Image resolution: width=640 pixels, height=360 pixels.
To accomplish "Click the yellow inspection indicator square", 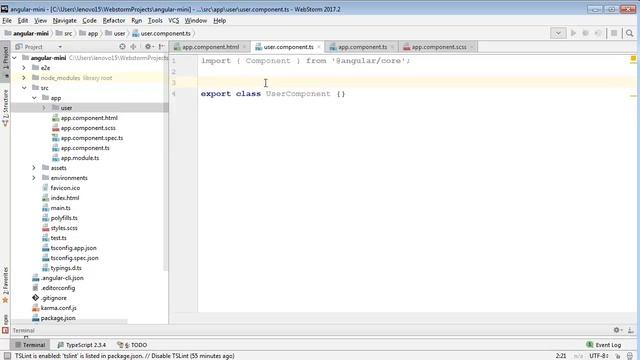I will click(x=633, y=59).
